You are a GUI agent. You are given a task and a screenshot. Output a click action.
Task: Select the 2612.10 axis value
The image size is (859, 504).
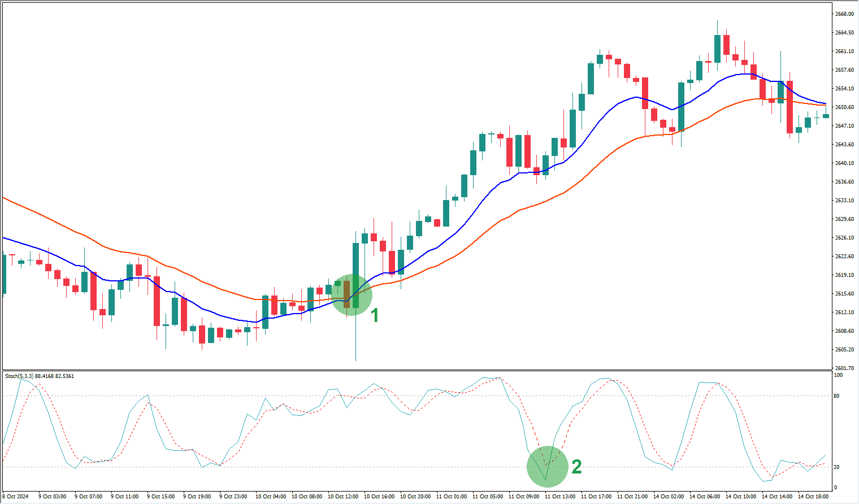[844, 312]
